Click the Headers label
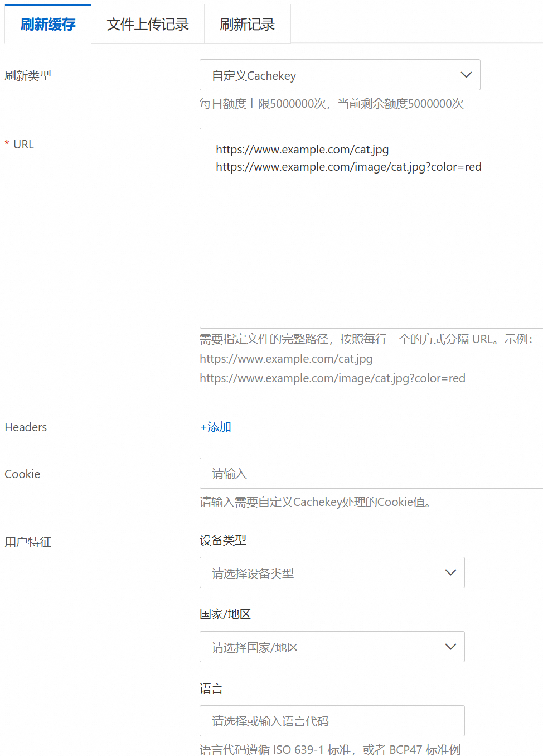 (26, 427)
